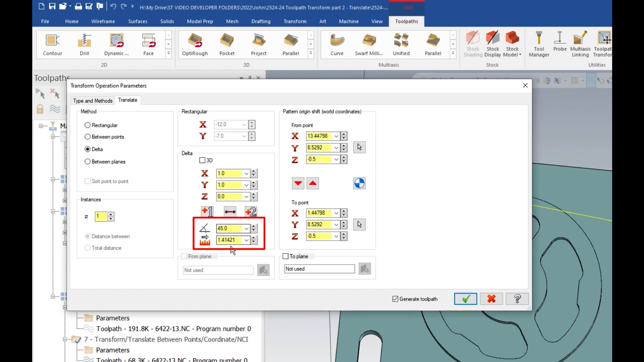This screenshot has height=362, width=644.
Task: Click the red X cancel button
Action: (x=491, y=299)
